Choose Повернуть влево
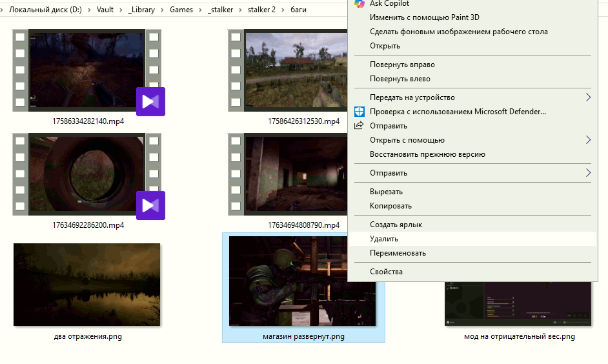Screen dimensions: 608x364 472,79
